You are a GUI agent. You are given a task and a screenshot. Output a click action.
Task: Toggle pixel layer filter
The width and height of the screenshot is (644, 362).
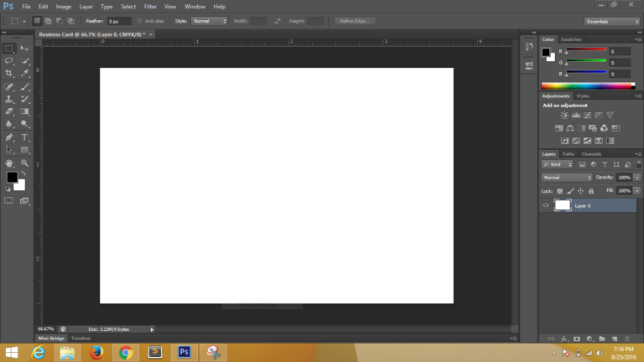click(582, 164)
